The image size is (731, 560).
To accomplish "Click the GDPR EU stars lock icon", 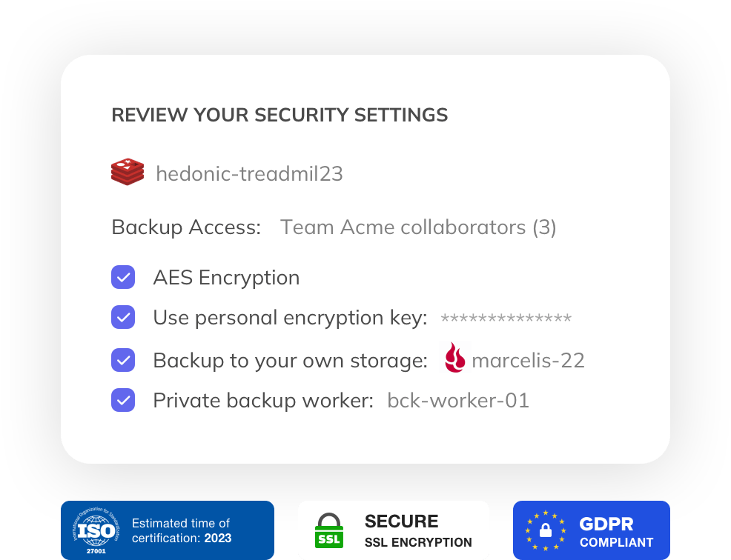I will (x=546, y=530).
